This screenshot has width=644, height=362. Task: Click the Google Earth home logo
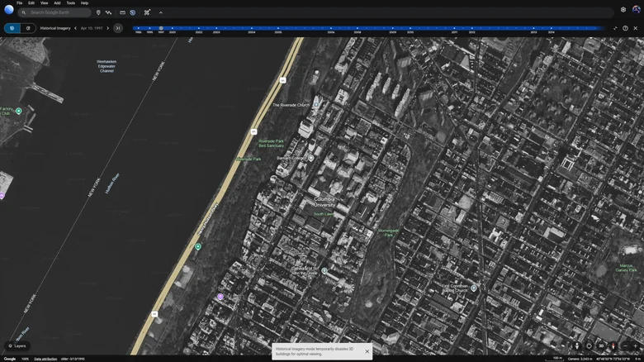point(8,9)
